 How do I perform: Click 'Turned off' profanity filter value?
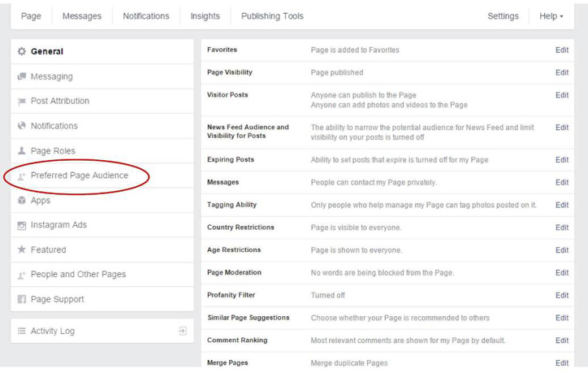tap(327, 295)
